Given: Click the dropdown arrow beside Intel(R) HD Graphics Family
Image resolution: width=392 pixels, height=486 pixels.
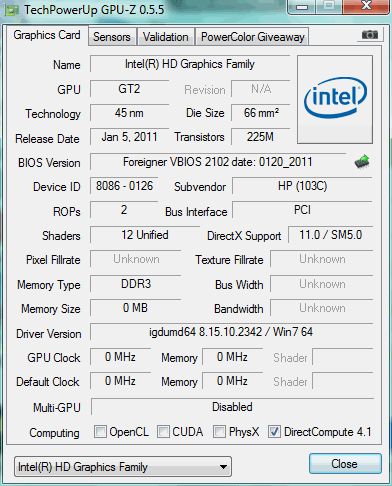Looking at the screenshot, I should 224,467.
